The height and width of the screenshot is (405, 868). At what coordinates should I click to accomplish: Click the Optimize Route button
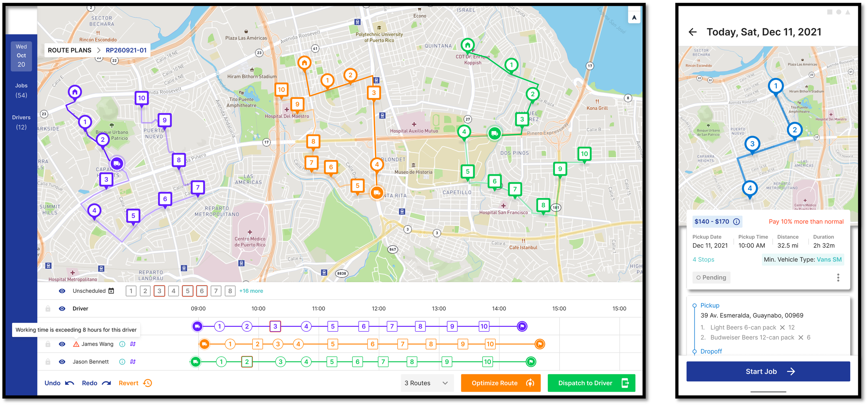click(x=501, y=383)
